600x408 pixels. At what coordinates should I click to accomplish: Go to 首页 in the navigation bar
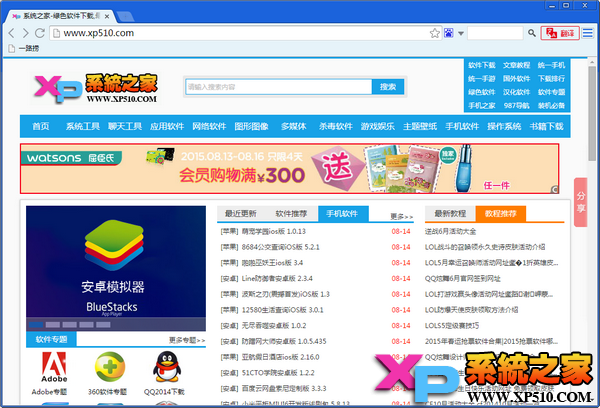point(41,126)
